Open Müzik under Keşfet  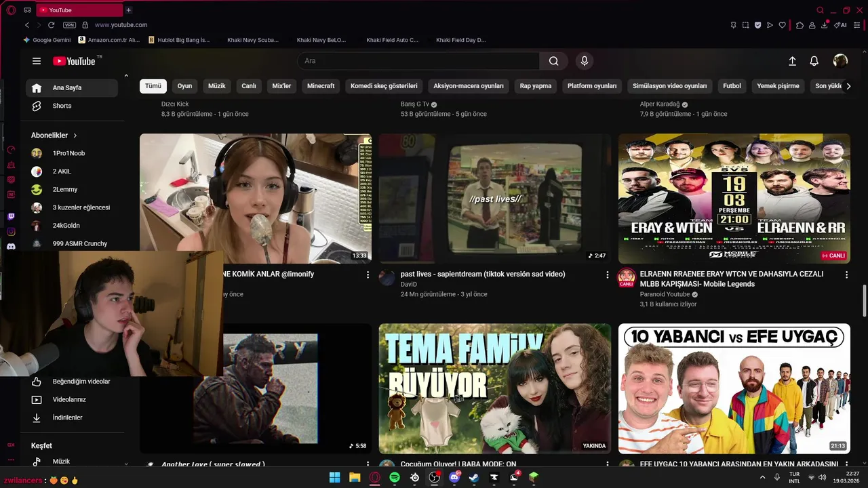click(72, 462)
